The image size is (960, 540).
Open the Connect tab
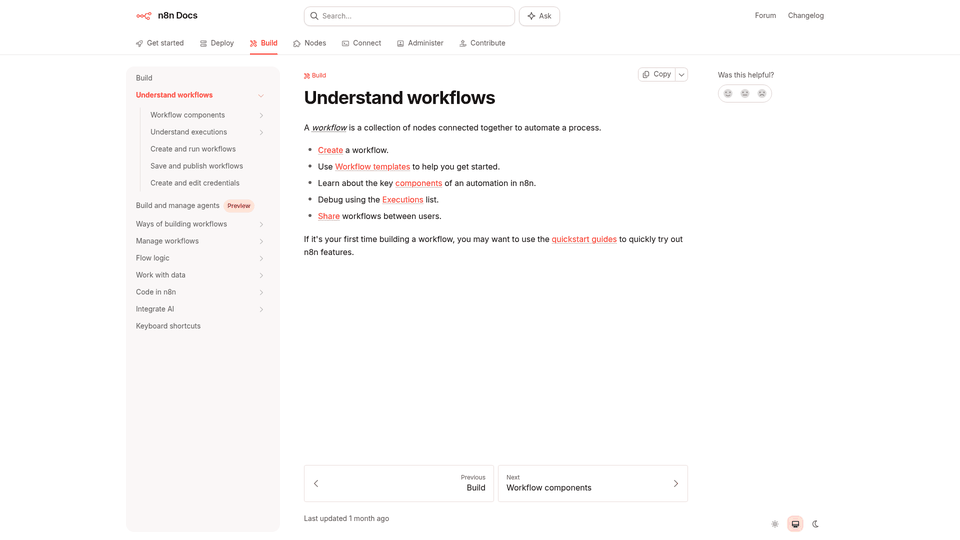click(361, 43)
